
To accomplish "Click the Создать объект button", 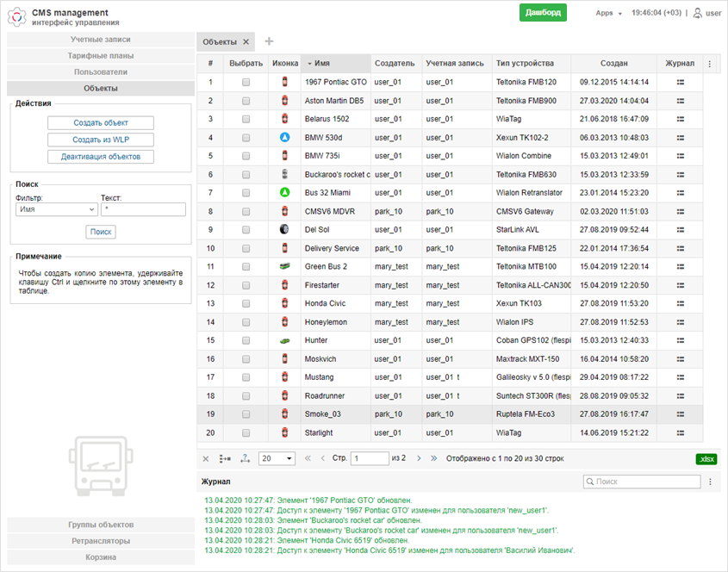I will (101, 123).
